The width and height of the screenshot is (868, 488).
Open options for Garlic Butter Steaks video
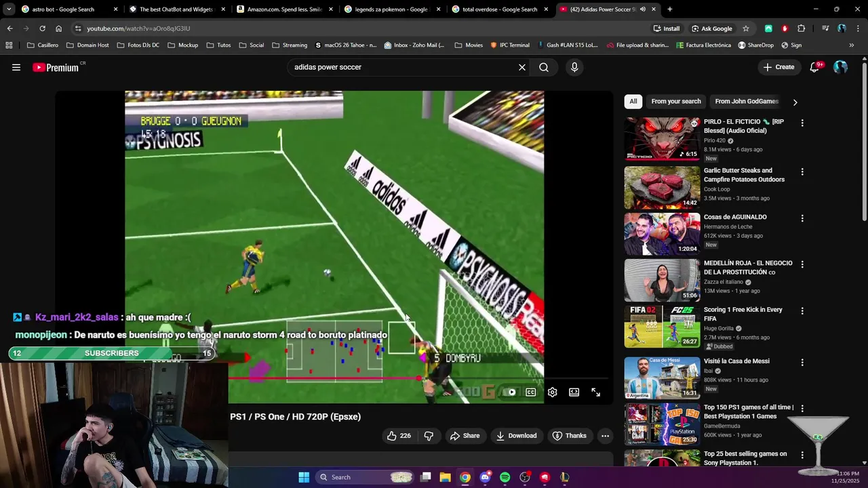click(802, 171)
